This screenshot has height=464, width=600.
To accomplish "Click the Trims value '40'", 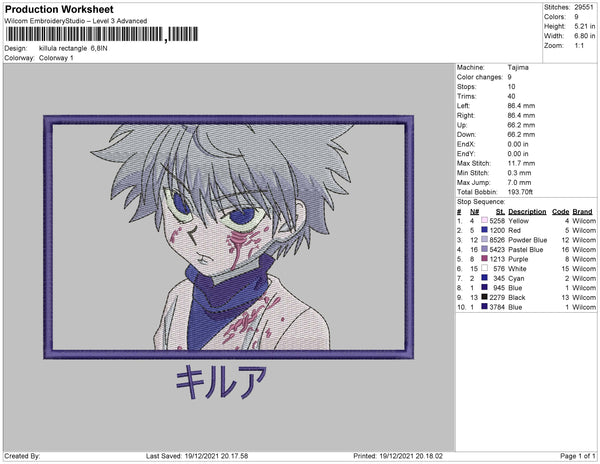I will 511,96.
